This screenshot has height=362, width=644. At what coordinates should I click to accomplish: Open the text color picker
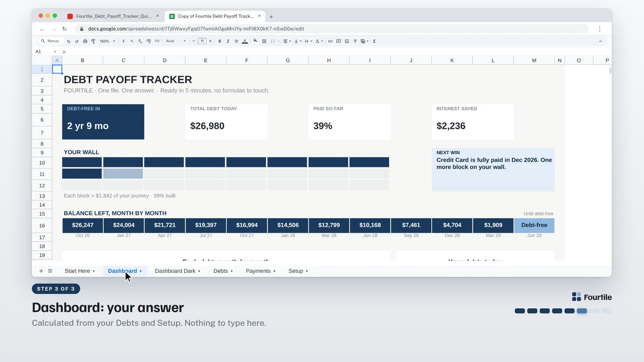[245, 41]
